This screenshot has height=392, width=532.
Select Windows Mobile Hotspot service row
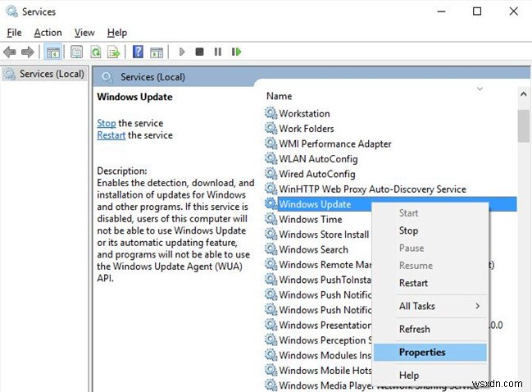325,370
